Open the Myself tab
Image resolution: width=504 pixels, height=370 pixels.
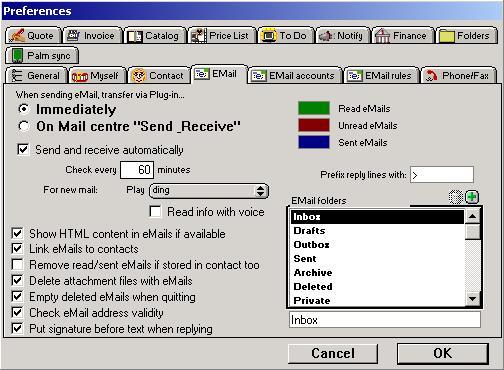pos(97,76)
